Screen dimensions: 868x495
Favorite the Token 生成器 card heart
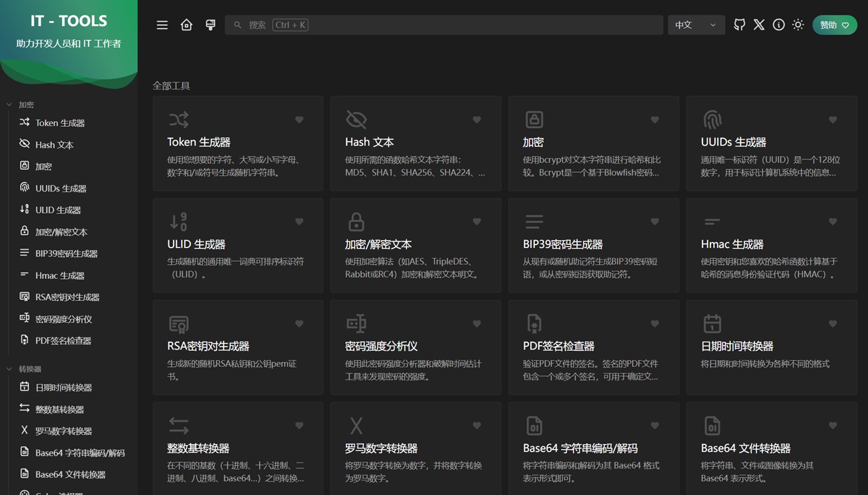[299, 120]
